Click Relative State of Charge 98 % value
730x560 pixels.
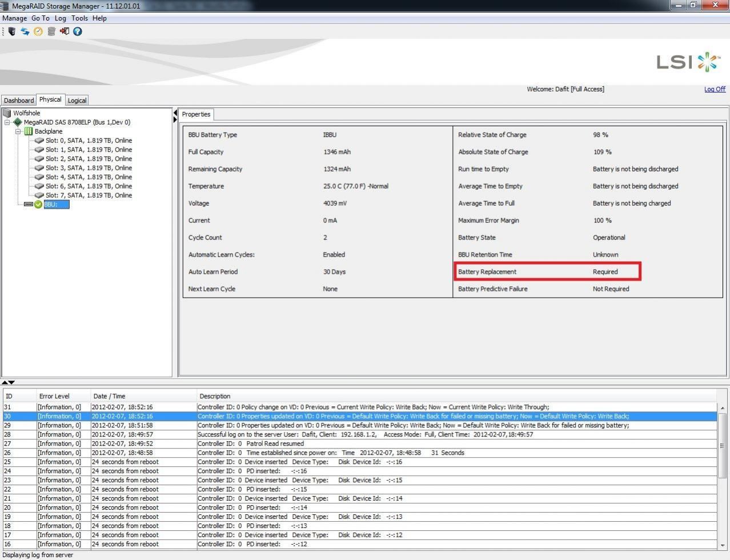click(600, 135)
